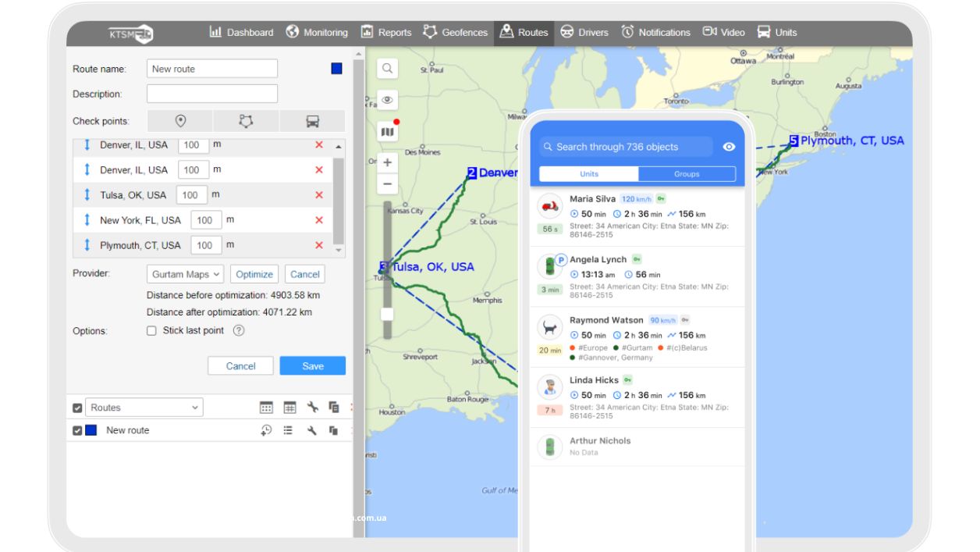This screenshot has height=552, width=980.
Task: Click calendar schedule icon in Routes header
Action: (266, 408)
